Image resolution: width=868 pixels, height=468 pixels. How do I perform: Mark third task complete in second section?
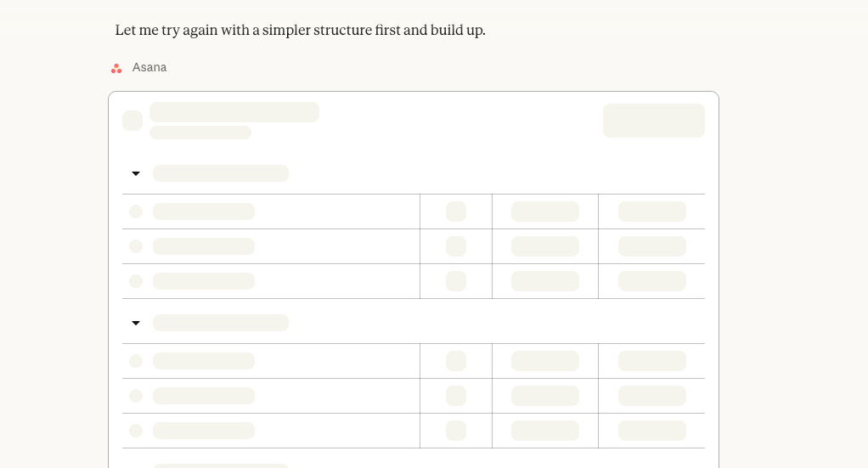(136, 431)
